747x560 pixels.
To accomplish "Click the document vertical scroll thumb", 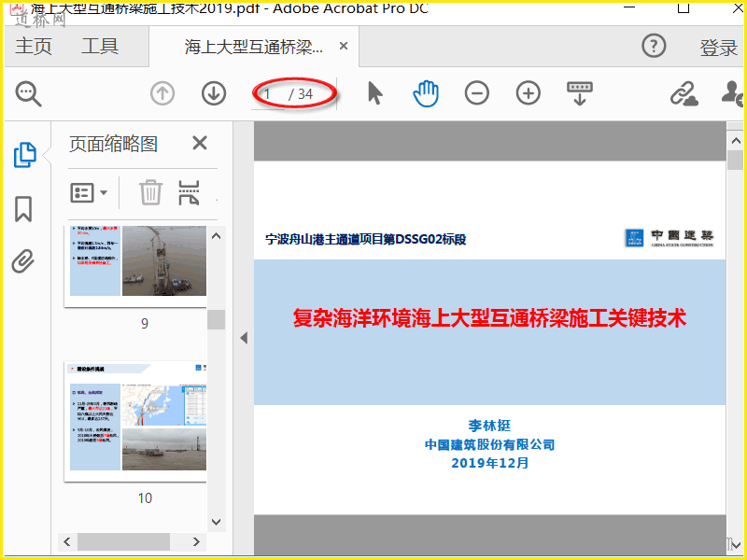I will [x=736, y=160].
